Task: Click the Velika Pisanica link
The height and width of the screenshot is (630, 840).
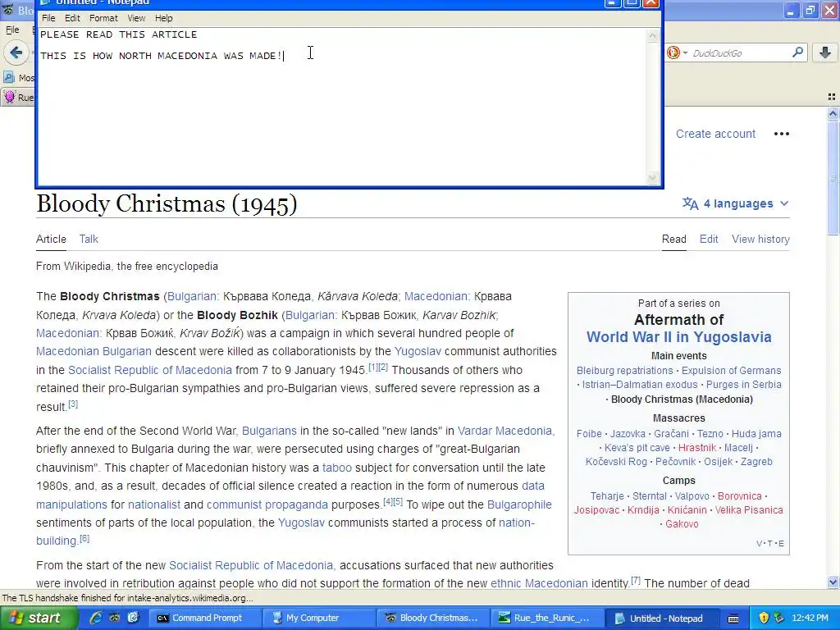Action: click(749, 510)
